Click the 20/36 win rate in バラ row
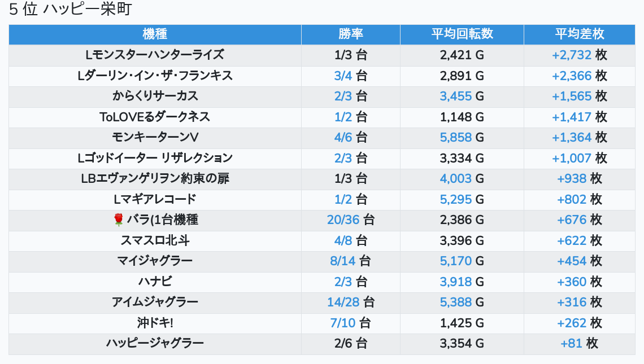 pyautogui.click(x=343, y=220)
